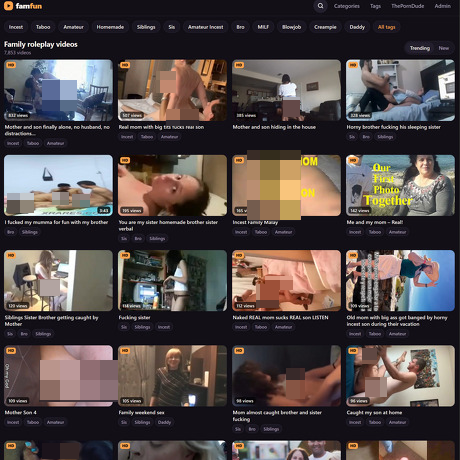Click HD badge on 'Family weekend sex' card
The height and width of the screenshot is (460, 460).
point(125,351)
